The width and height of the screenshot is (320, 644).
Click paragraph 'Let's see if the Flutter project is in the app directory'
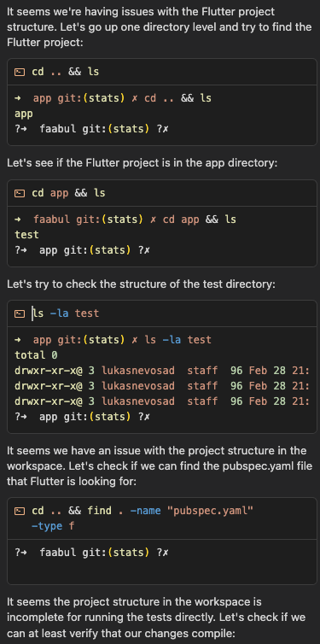pos(143,163)
